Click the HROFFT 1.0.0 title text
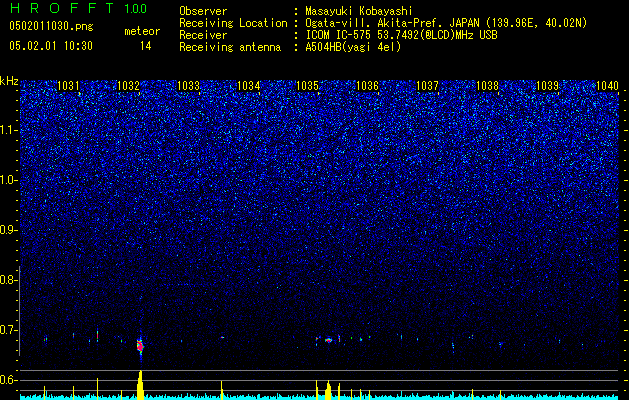This screenshot has height=400, width=629. point(78,8)
